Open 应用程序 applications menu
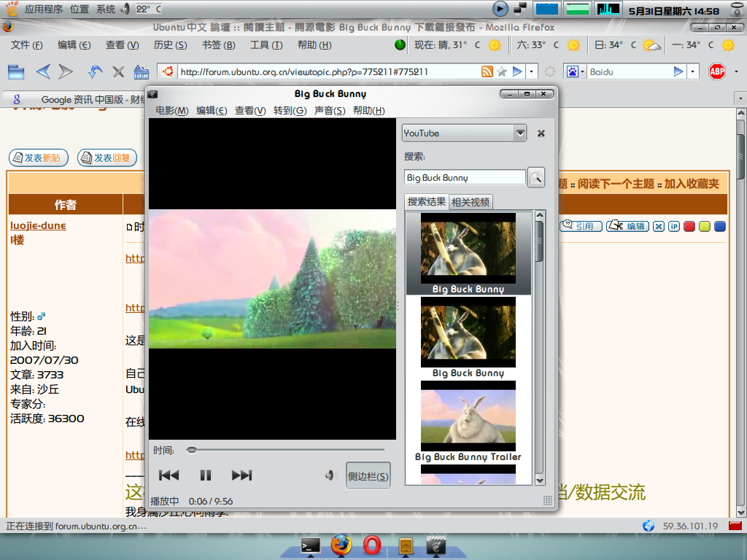This screenshot has height=560, width=747. [x=43, y=9]
